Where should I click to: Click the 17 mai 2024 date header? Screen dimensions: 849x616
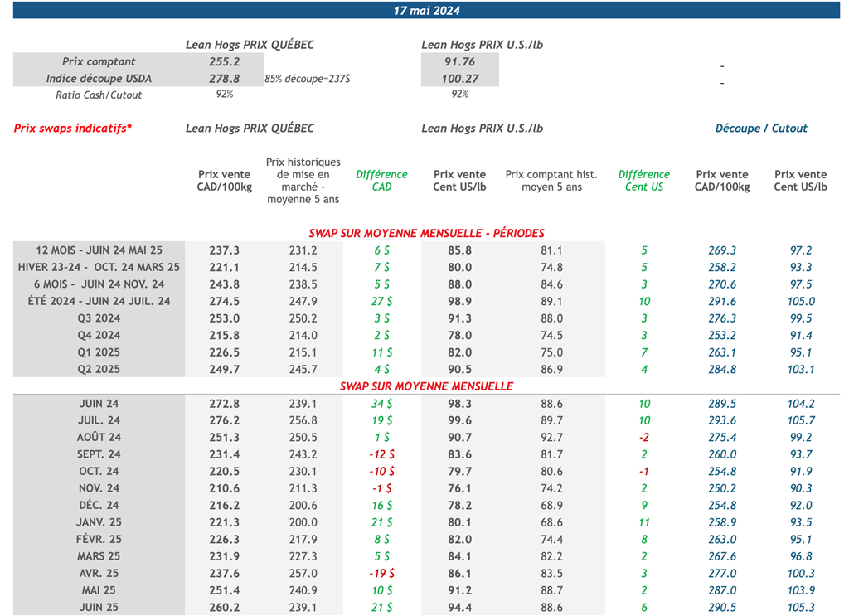426,11
